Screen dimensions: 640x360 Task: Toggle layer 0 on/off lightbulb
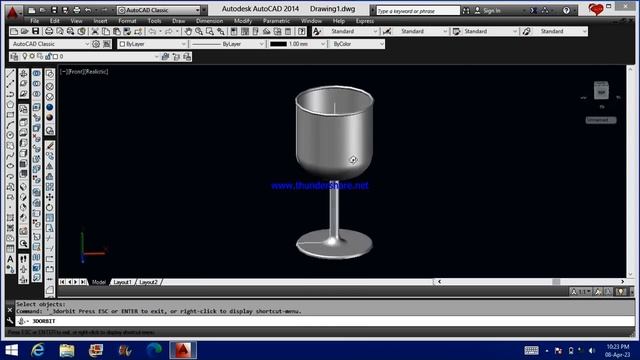click(24, 56)
